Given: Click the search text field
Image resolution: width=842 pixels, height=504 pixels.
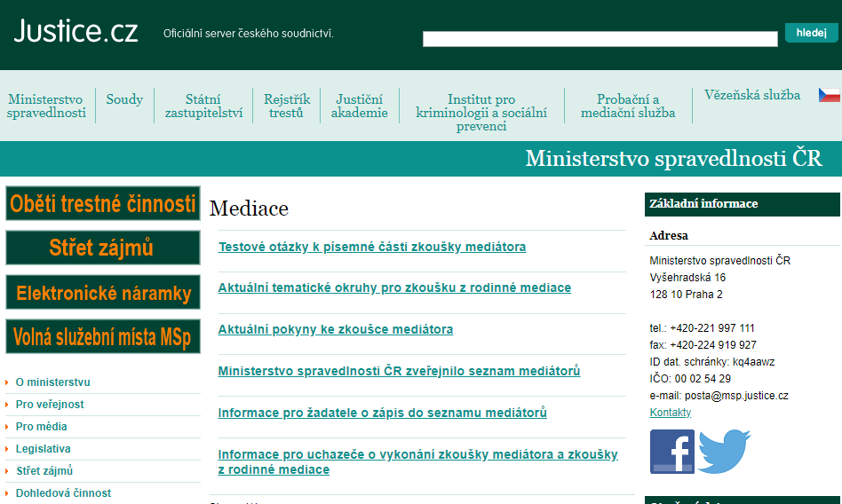Looking at the screenshot, I should click(600, 39).
